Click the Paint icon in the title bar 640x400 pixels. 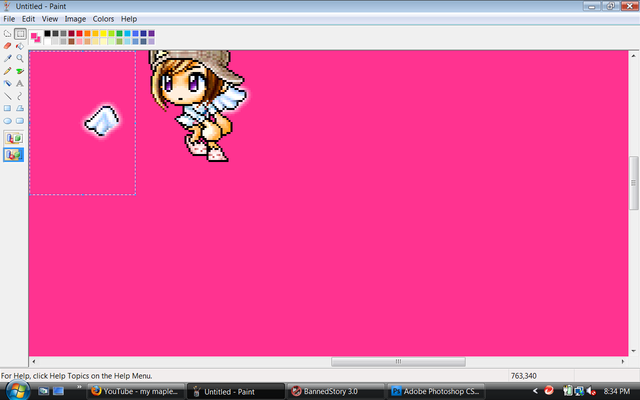[x=6, y=6]
